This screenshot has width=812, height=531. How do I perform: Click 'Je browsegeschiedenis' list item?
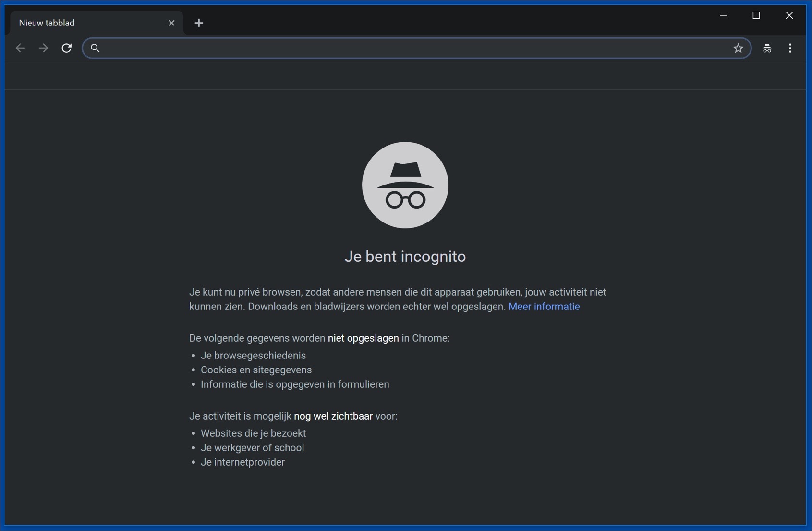253,356
